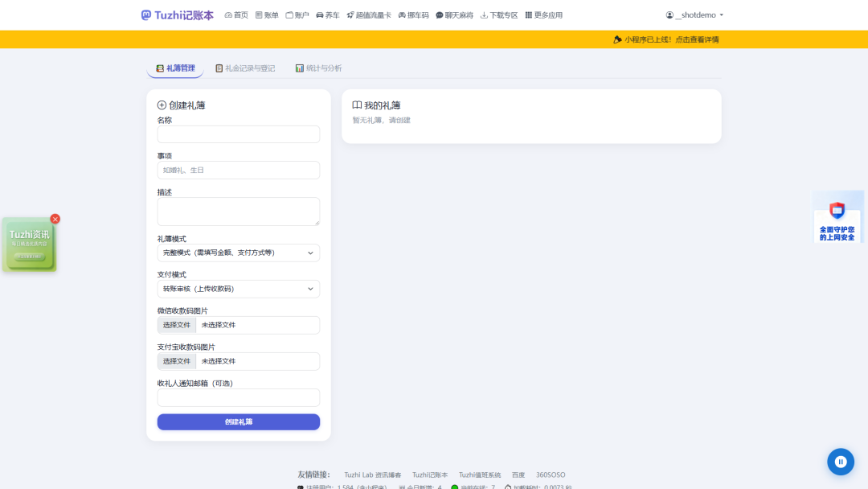Click the 我的礼簿 panel heading
The width and height of the screenshot is (868, 489).
[376, 105]
